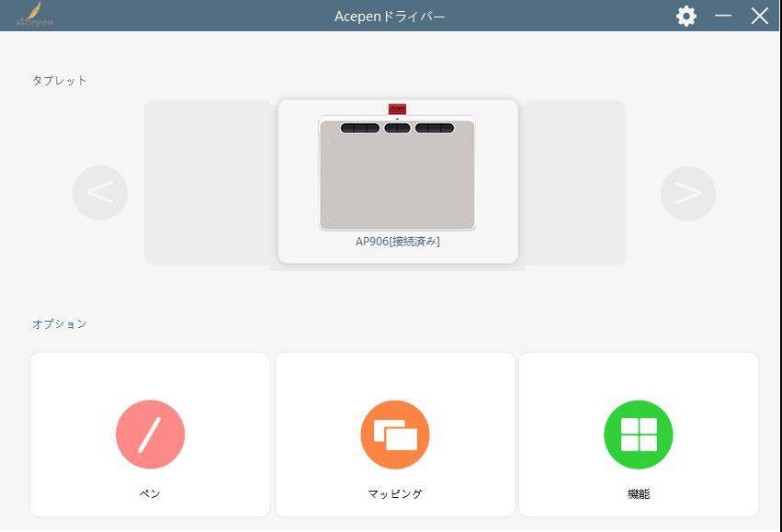Open settings with the gear icon
This screenshot has height=532, width=782.
point(686,17)
